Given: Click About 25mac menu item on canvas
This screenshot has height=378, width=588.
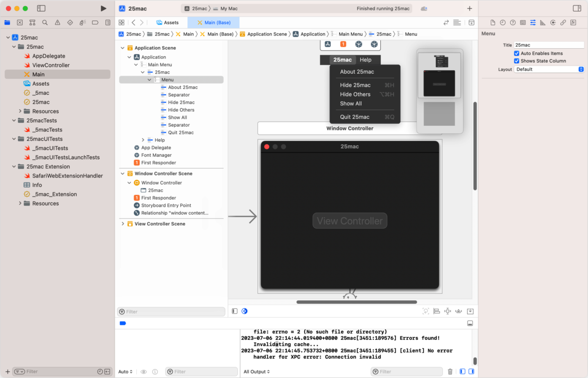Looking at the screenshot, I should click(357, 72).
